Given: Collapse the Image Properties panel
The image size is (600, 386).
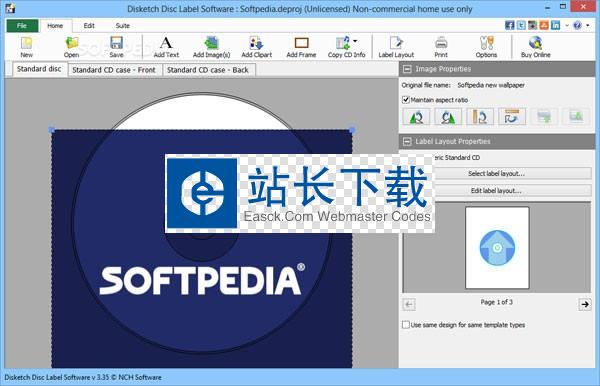Looking at the screenshot, I should (x=407, y=69).
